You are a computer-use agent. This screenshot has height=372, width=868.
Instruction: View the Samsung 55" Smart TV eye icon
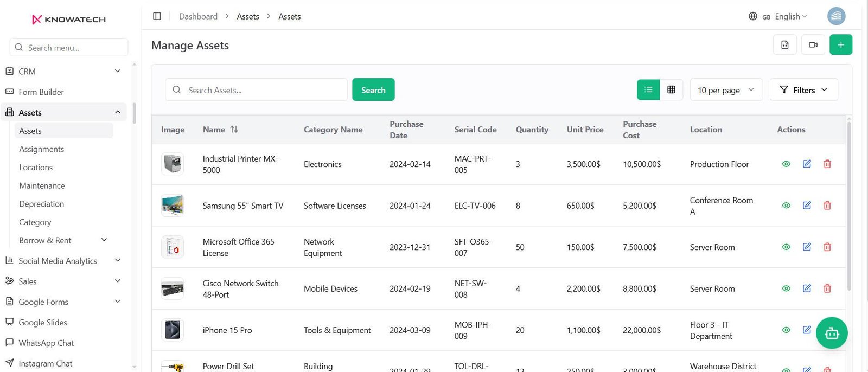point(786,206)
